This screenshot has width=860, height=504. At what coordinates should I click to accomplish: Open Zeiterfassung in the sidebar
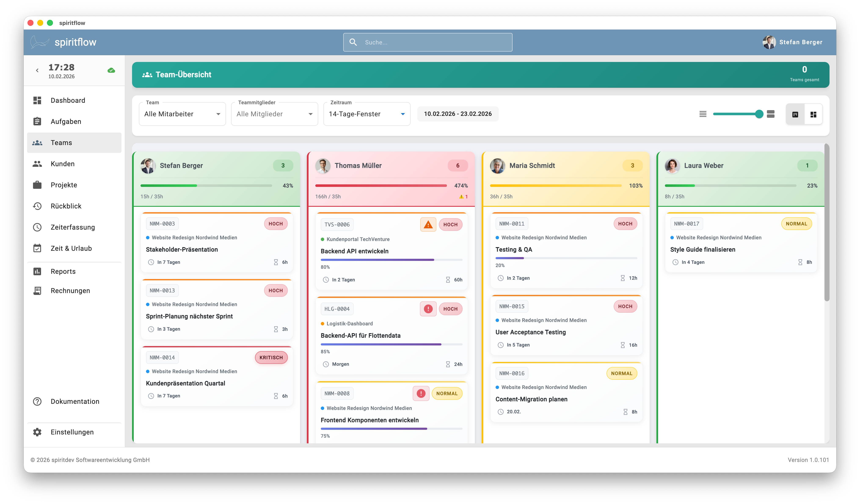coord(73,227)
